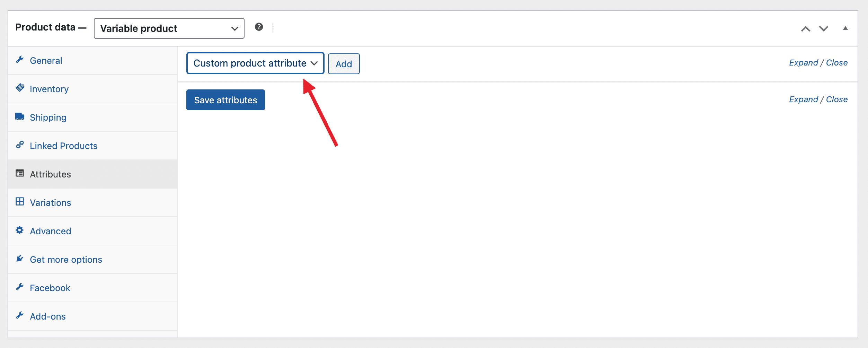Switch to the Variations tab
Screen dimensions: 868x348
51,202
